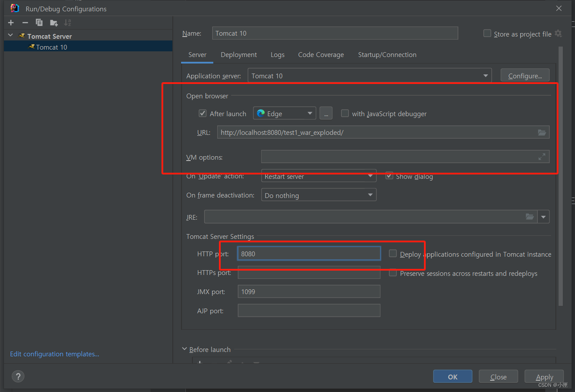This screenshot has width=575, height=392.
Task: Switch to the Deployment tab
Action: pos(239,55)
